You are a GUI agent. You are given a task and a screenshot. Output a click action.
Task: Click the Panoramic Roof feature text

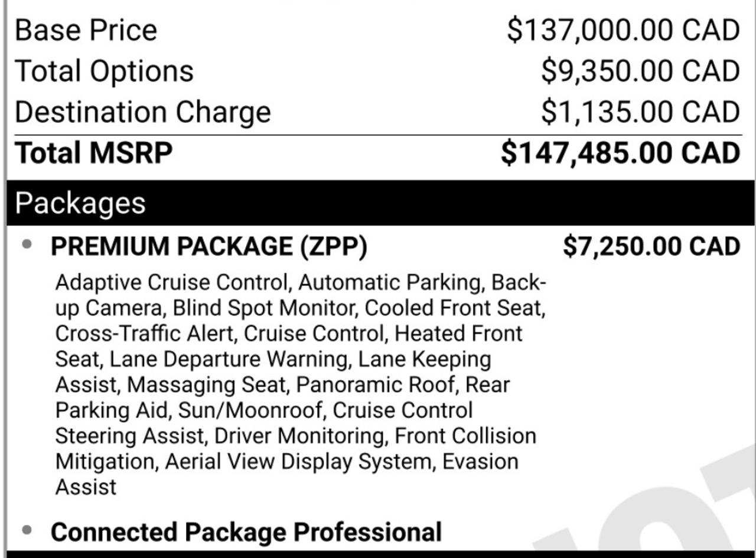click(376, 385)
